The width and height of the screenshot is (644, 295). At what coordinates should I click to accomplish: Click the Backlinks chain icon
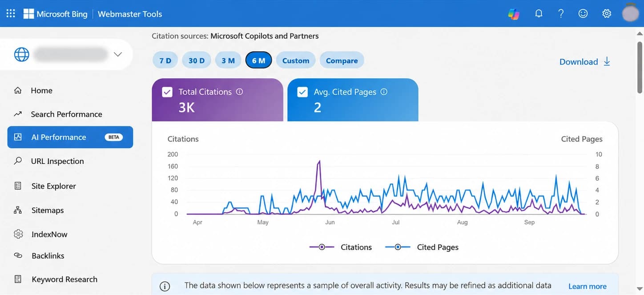[18, 255]
